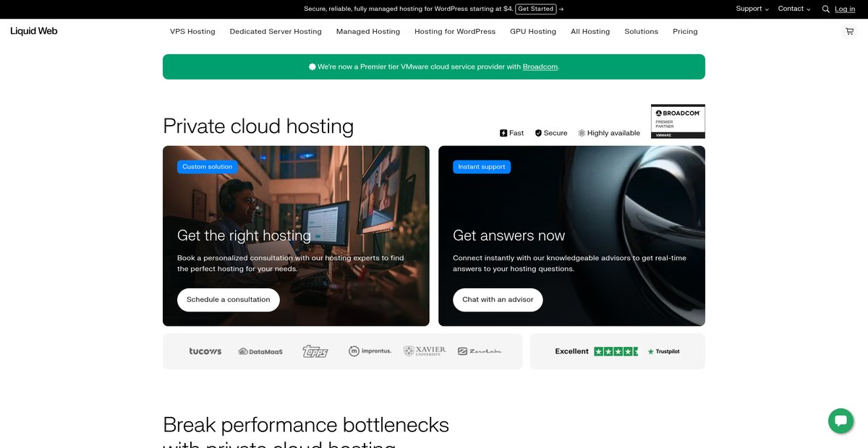
Task: Click the Premier tier VMware announcement banner
Action: [434, 66]
